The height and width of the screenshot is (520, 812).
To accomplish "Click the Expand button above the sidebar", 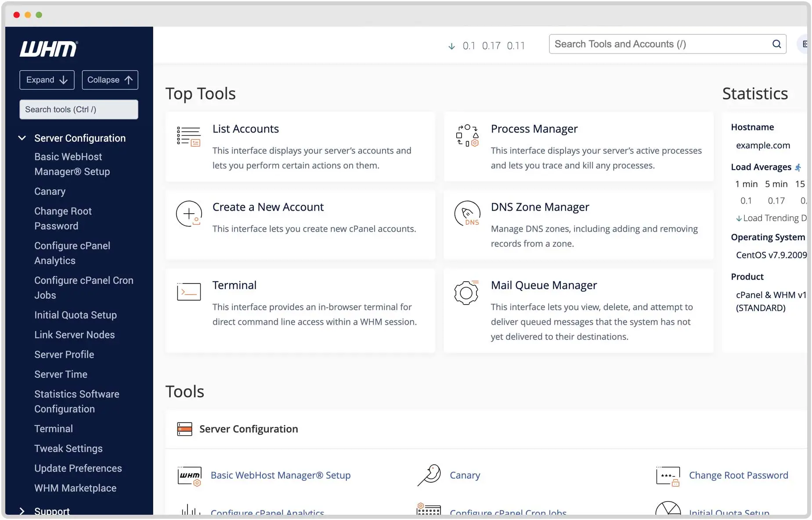I will coord(47,80).
